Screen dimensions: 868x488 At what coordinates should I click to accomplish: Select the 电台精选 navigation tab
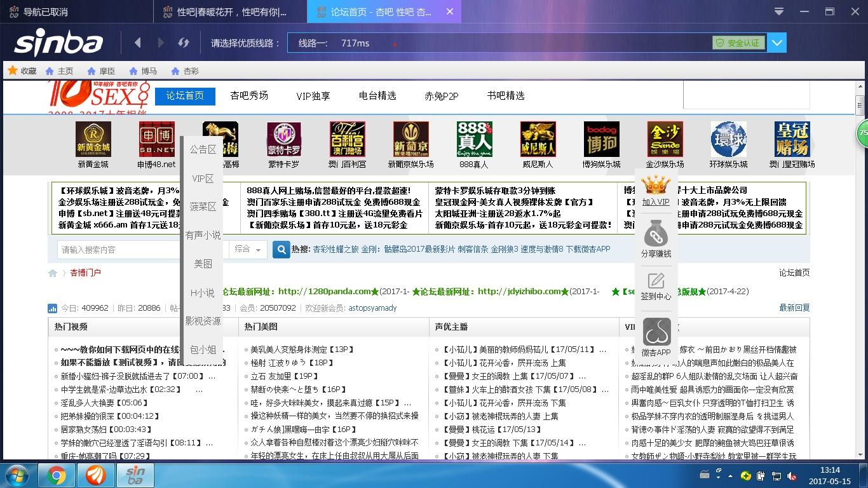[x=377, y=96]
